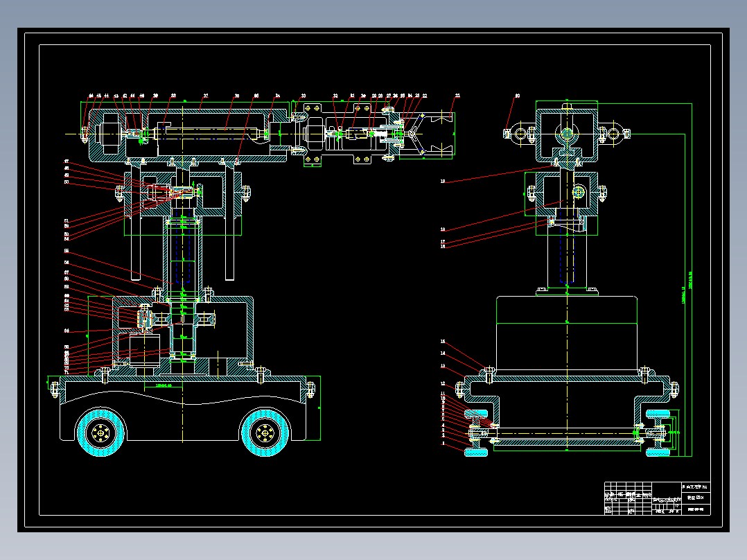Select callout number 57 on the left column

tap(67, 272)
